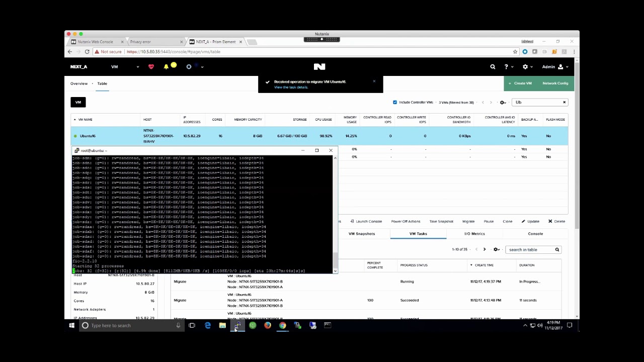Viewport: 644px width, 362px height.
Task: Open the Windows Start menu
Action: click(x=71, y=325)
